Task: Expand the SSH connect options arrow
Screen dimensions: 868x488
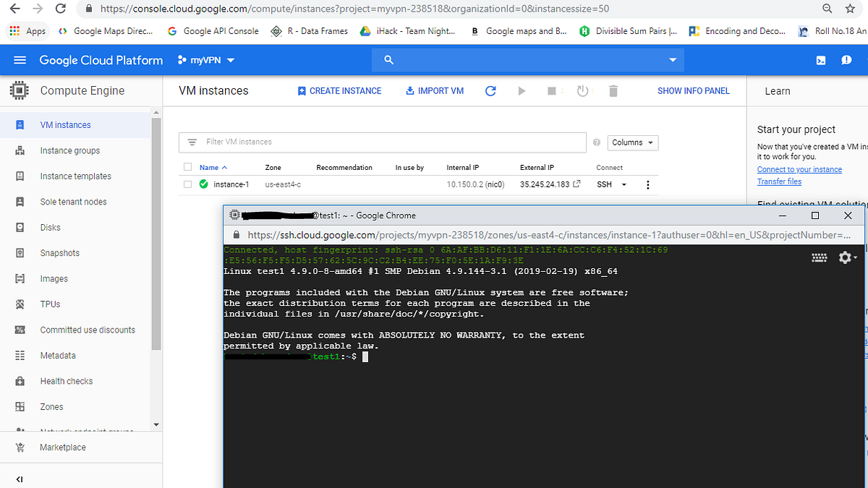Action: (x=624, y=185)
